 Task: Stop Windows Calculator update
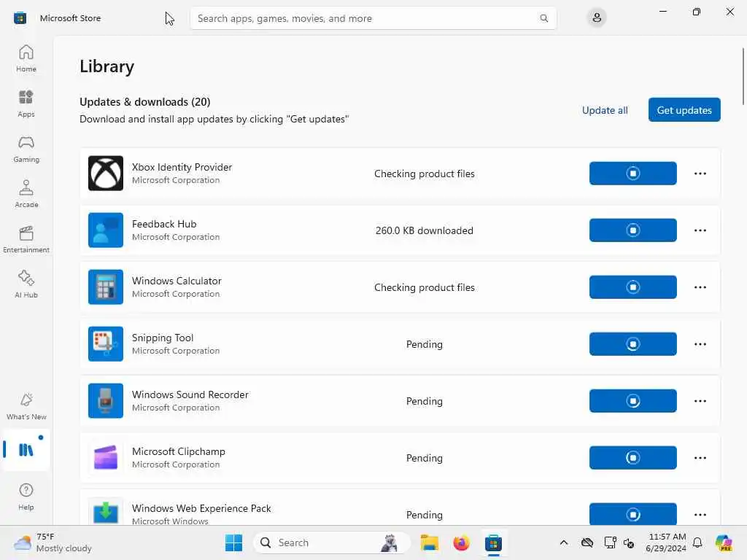click(x=632, y=287)
